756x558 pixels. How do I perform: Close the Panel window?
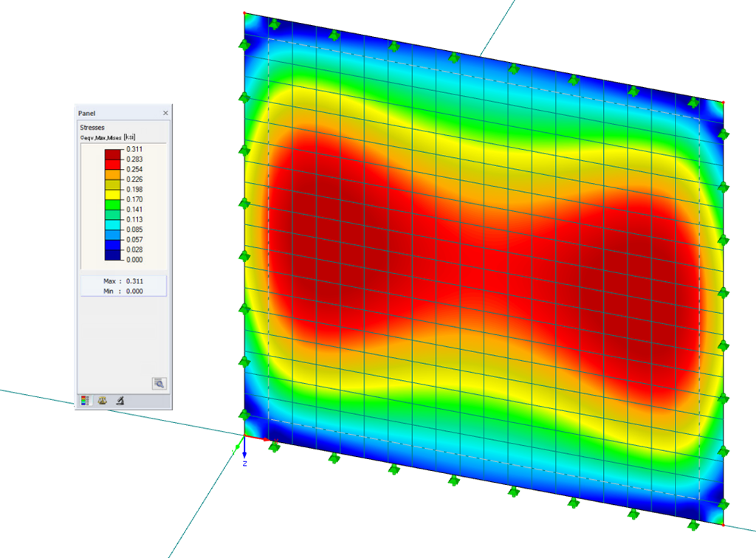click(x=165, y=112)
